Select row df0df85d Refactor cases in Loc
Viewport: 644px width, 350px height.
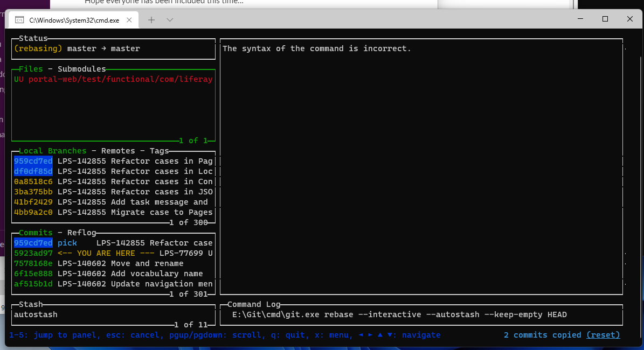[113, 171]
